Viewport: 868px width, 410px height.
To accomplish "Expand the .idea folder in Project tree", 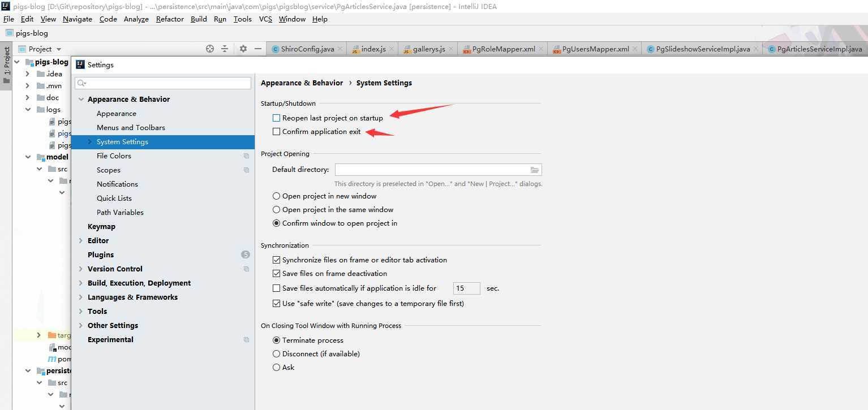I will coord(28,74).
